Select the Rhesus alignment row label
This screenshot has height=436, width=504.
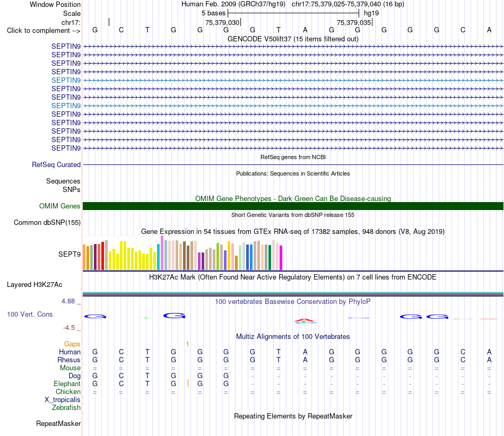point(69,360)
